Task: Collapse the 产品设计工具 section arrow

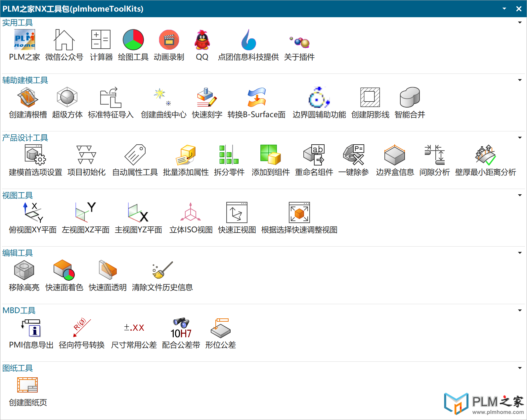Action: [520, 138]
